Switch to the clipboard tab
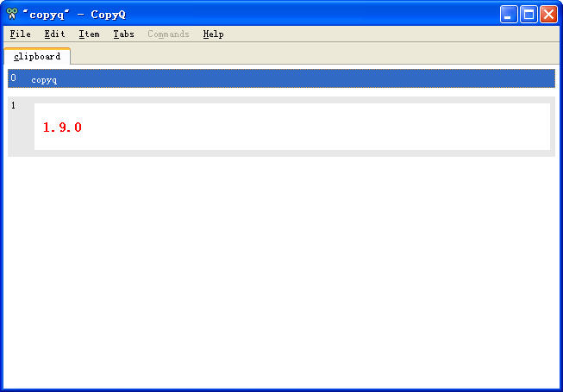Viewport: 563px width, 392px height. [37, 56]
